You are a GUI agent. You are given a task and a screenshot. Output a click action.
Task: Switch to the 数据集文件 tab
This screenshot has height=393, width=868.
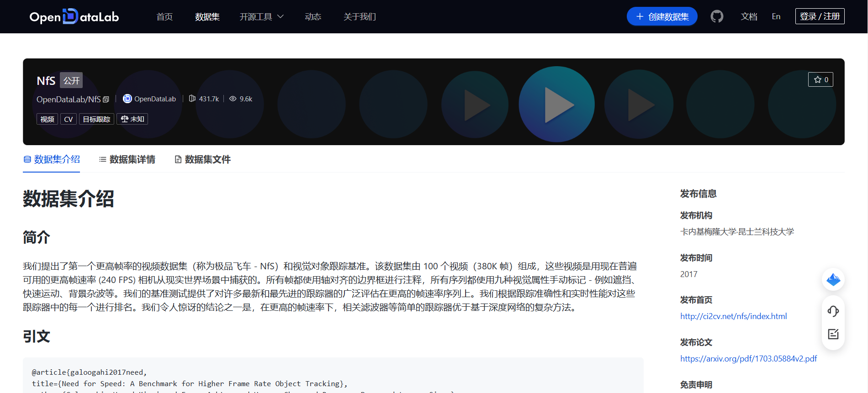pyautogui.click(x=203, y=159)
